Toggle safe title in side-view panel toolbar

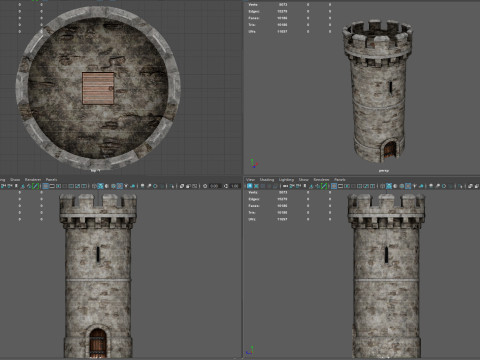point(372,186)
